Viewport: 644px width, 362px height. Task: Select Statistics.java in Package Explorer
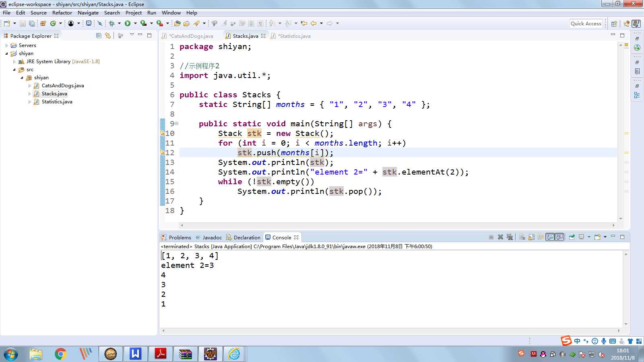coord(57,102)
